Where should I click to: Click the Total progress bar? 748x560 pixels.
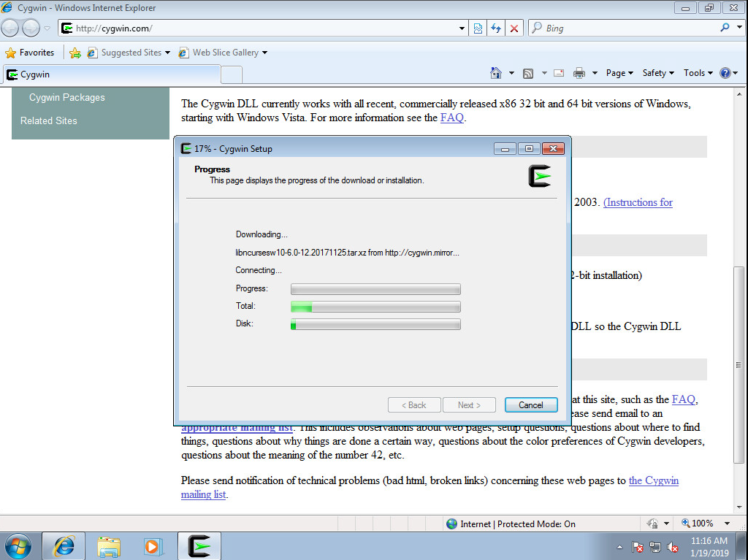(x=375, y=307)
